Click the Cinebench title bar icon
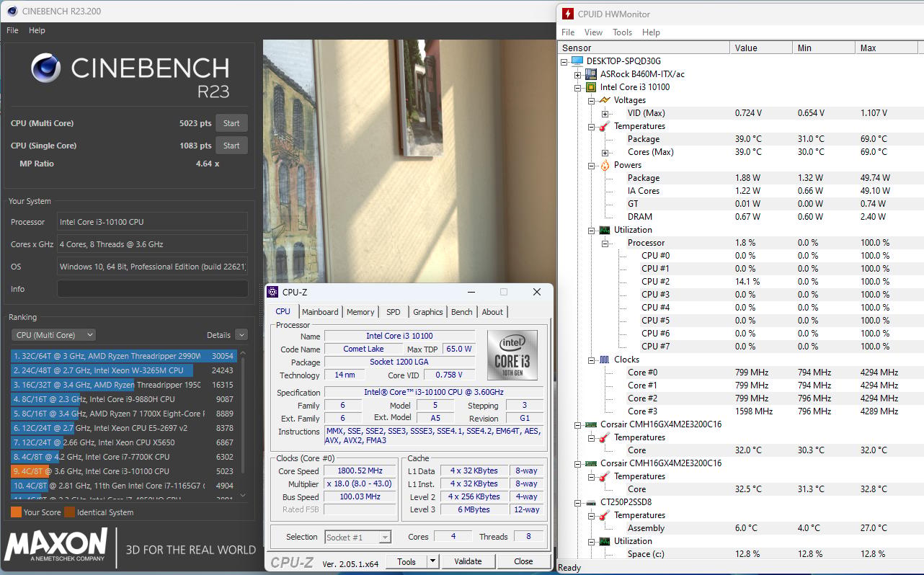 click(x=11, y=11)
